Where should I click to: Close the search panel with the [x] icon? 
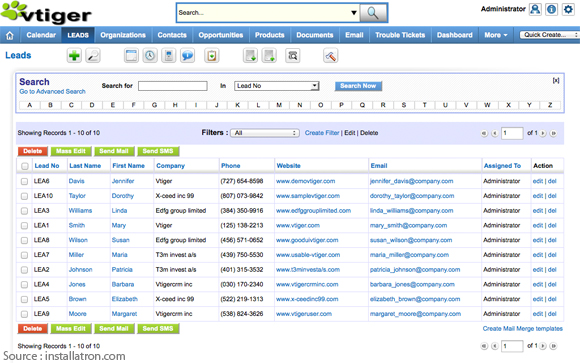pyautogui.click(x=556, y=80)
